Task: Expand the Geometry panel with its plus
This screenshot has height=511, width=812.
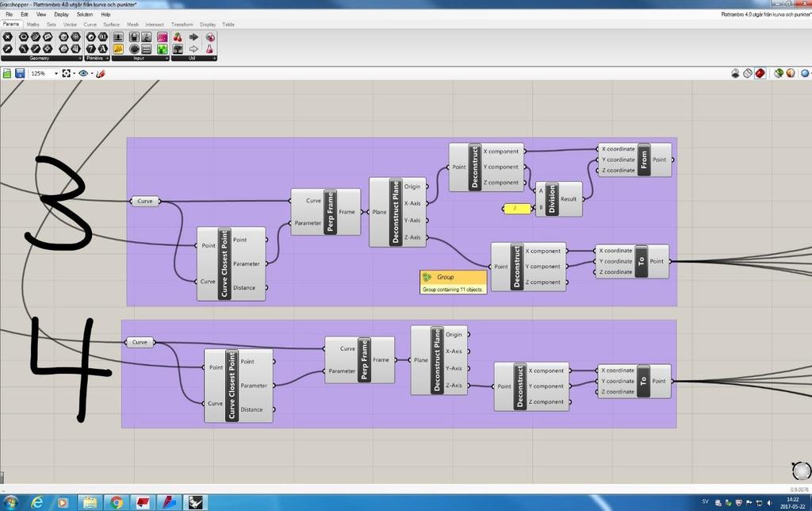Action: (x=80, y=58)
